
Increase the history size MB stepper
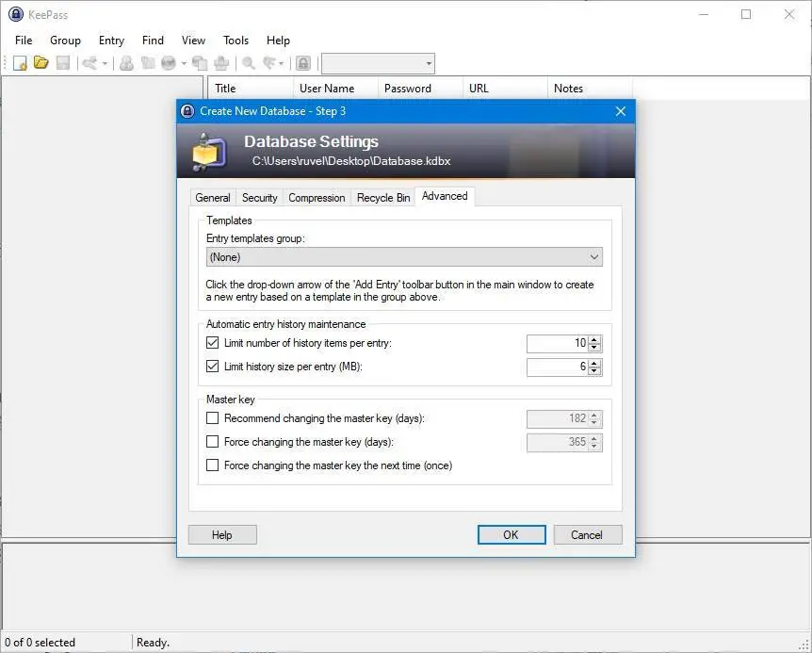(x=594, y=363)
